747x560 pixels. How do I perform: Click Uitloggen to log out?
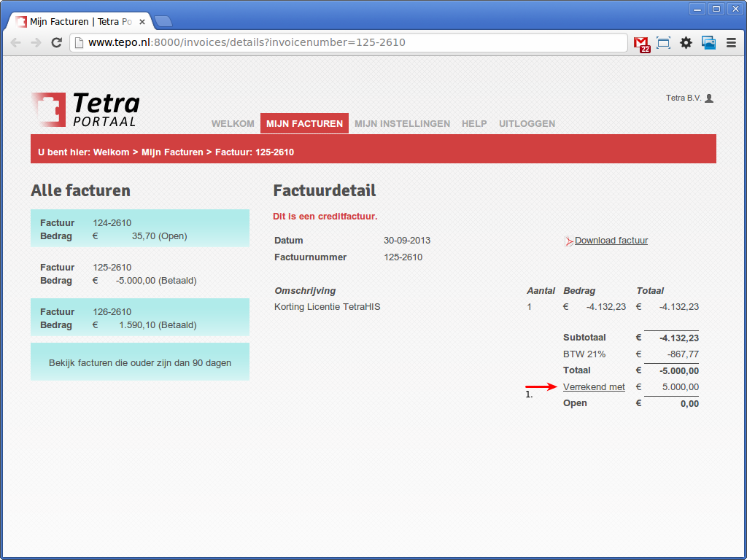527,124
